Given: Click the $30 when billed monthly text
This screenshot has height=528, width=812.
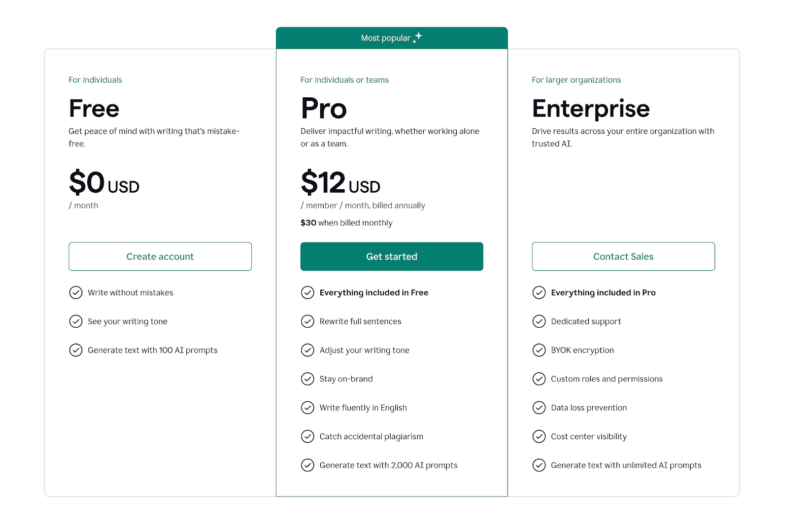Looking at the screenshot, I should coord(346,222).
